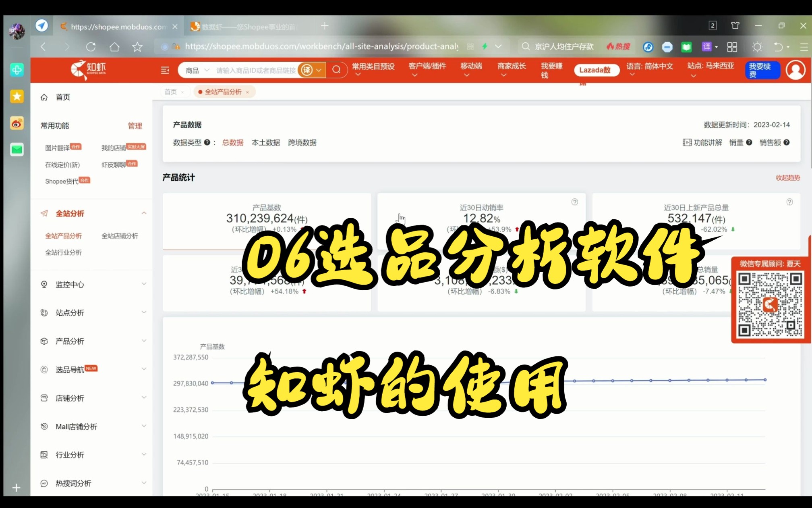The height and width of the screenshot is (508, 812).
Task: Click the browser address bar URL
Action: click(x=321, y=46)
